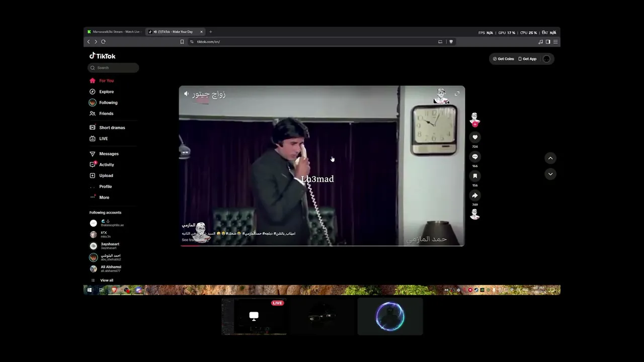Click the TikTok search field
The height and width of the screenshot is (362, 644).
coord(113,68)
